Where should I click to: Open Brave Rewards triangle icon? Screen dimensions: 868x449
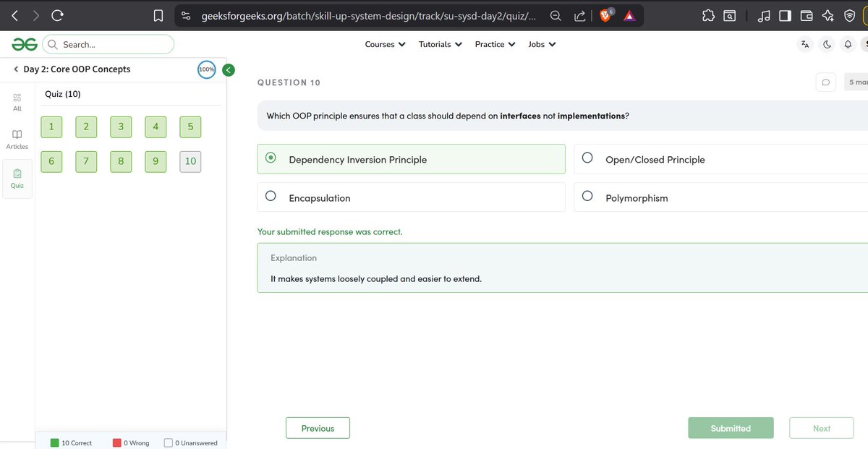tap(629, 15)
